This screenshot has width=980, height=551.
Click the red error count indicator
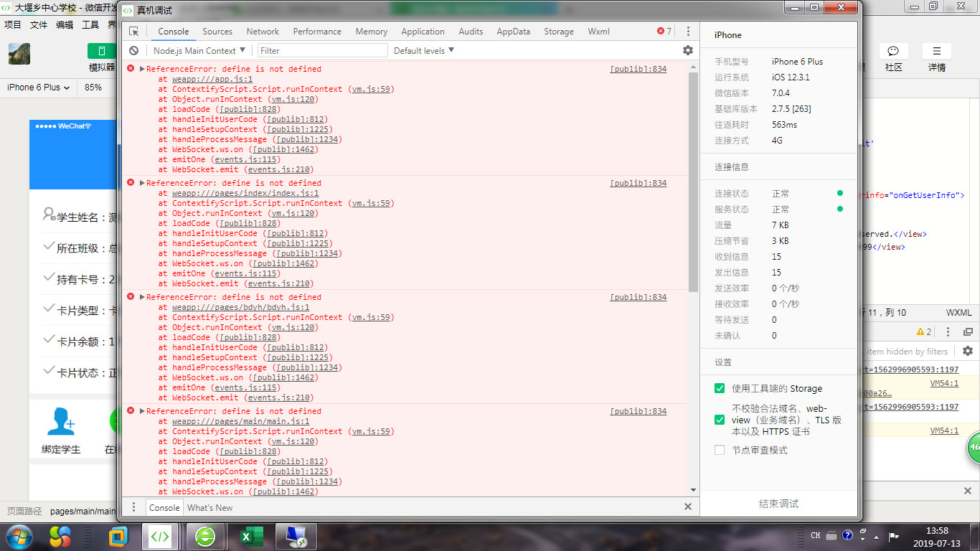[664, 32]
